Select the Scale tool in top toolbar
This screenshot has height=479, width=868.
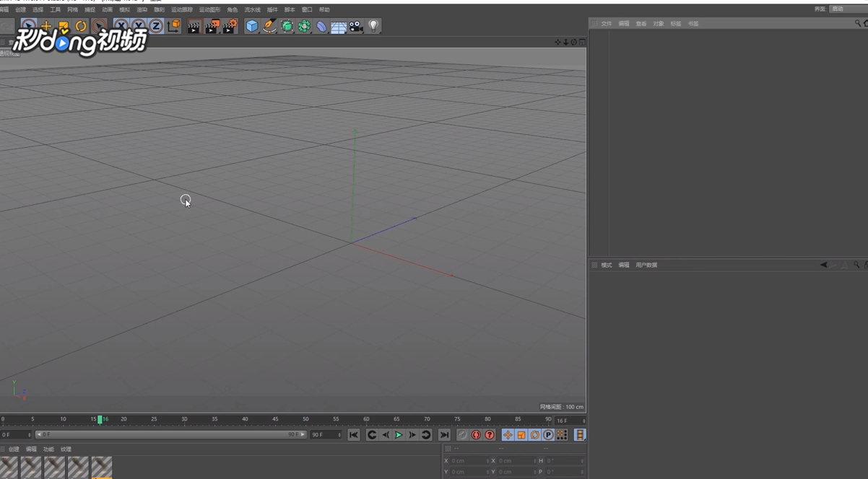coord(64,26)
